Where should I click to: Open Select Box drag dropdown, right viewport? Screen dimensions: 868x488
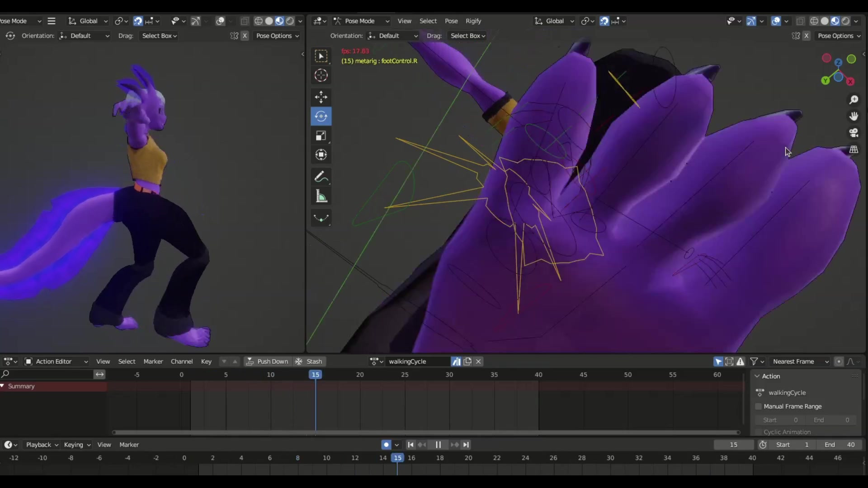click(x=468, y=36)
